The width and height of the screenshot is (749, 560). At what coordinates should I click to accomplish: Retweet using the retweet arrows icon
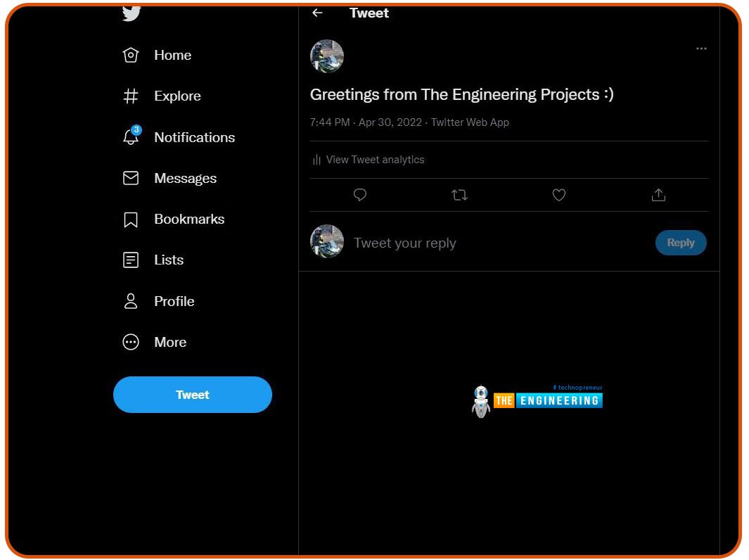coord(459,195)
